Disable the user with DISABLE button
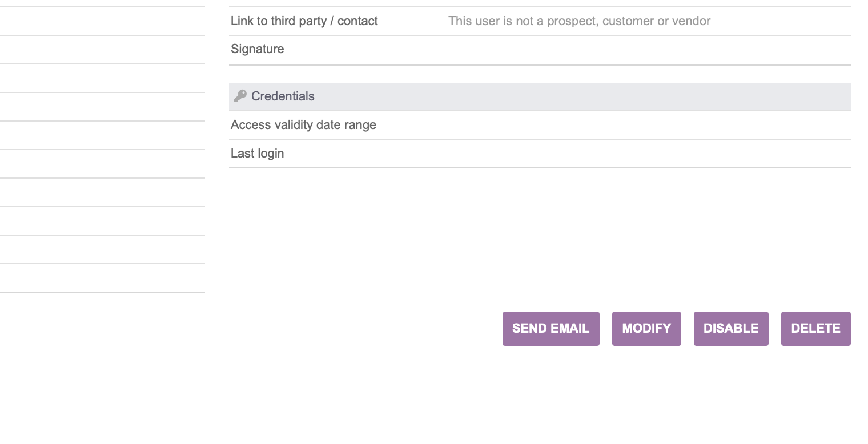 pos(731,329)
